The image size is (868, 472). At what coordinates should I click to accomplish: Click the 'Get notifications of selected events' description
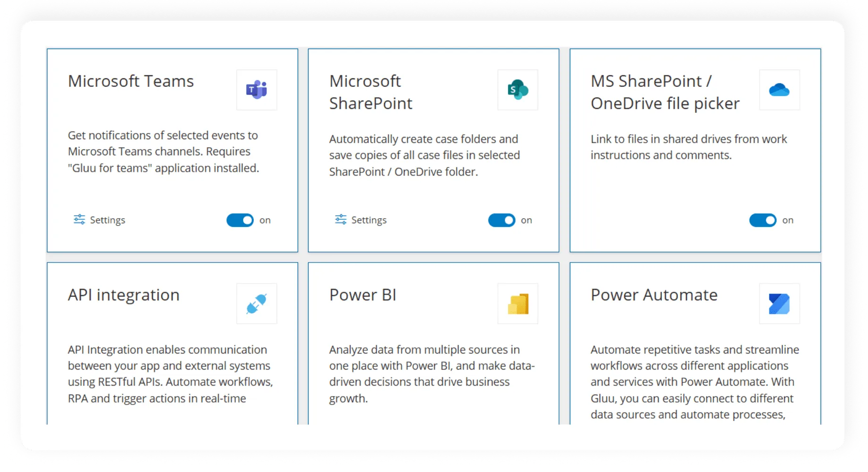pyautogui.click(x=164, y=152)
